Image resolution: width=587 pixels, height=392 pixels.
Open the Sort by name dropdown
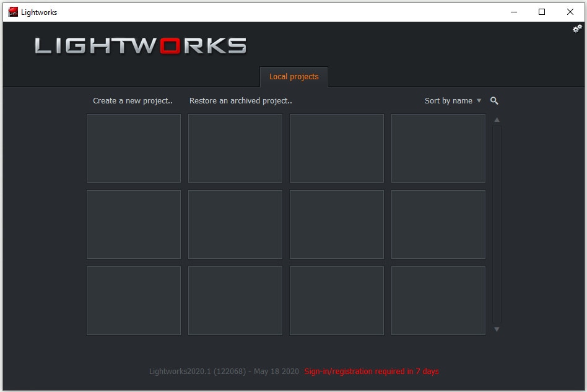click(453, 101)
